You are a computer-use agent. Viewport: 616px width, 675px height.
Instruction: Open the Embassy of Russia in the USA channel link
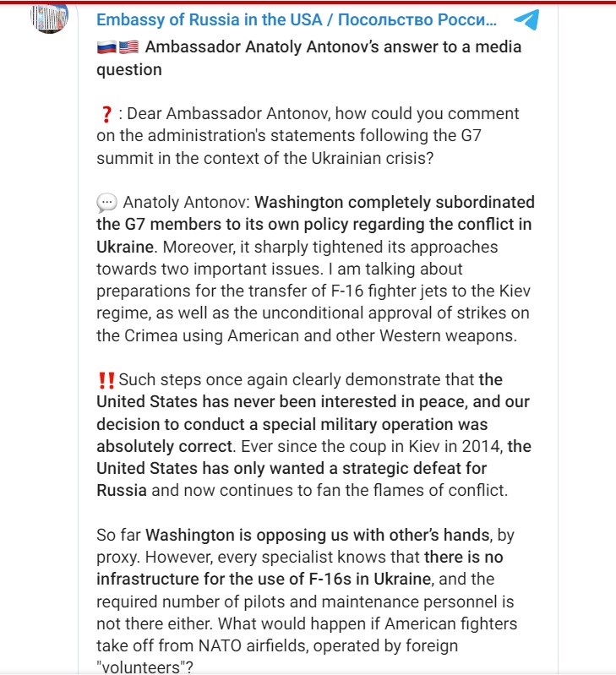pyautogui.click(x=296, y=20)
